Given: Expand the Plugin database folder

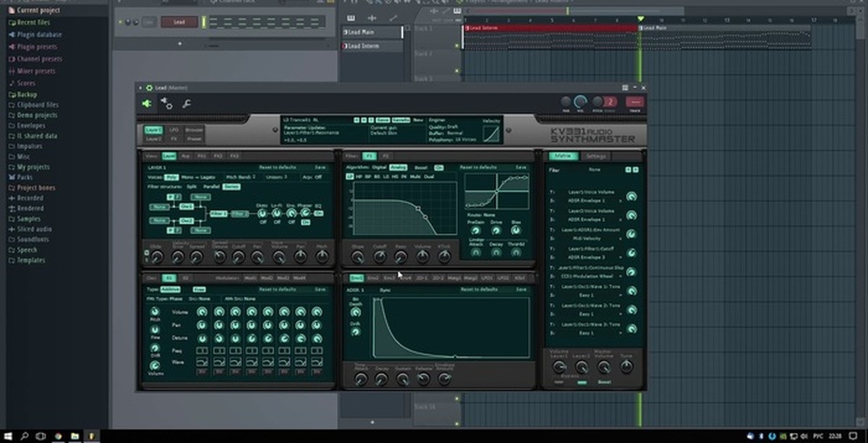Looking at the screenshot, I should click(x=38, y=34).
